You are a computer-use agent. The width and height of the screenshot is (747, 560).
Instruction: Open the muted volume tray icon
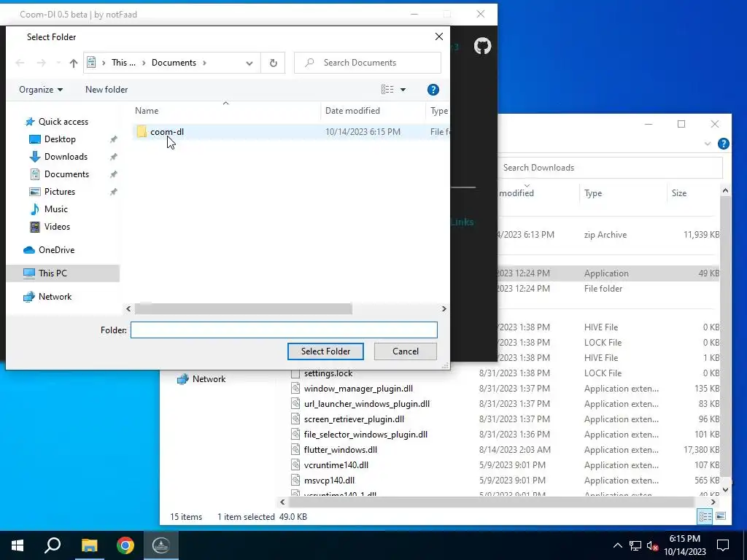pyautogui.click(x=652, y=545)
